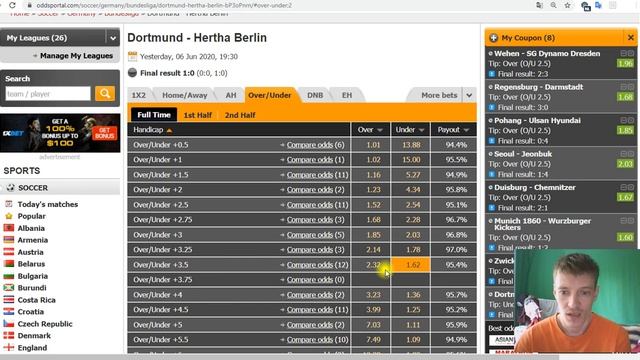This screenshot has width=640, height=360.
Task: Select the Over/Under tab
Action: click(x=270, y=95)
